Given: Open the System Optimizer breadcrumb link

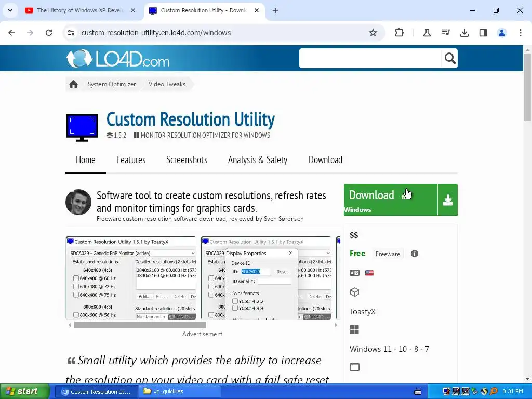Looking at the screenshot, I should (112, 84).
